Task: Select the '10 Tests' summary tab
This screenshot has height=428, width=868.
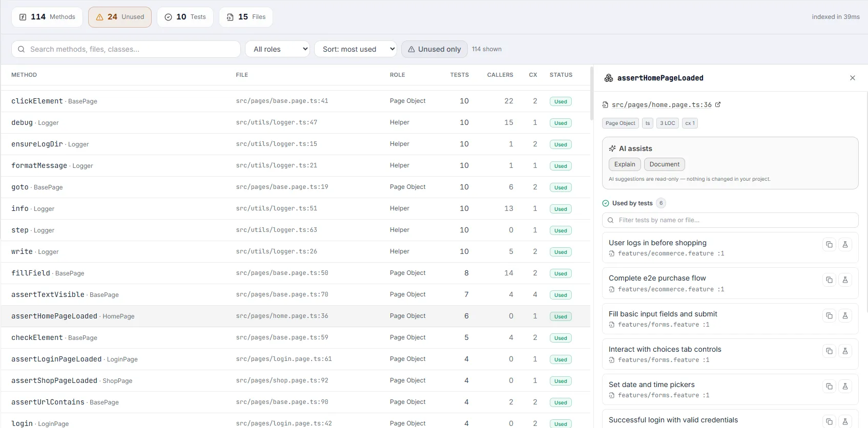Action: pos(185,17)
